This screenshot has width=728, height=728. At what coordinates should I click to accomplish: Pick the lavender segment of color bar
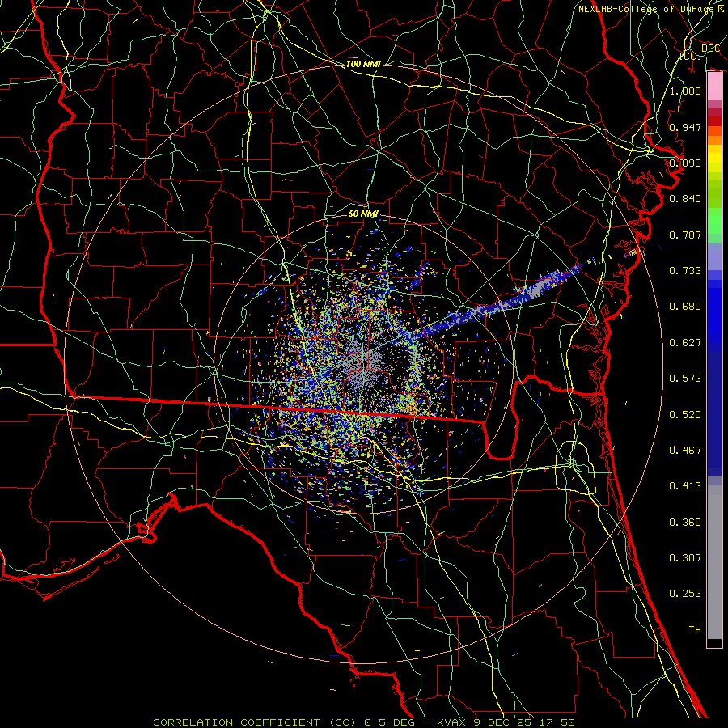click(714, 258)
